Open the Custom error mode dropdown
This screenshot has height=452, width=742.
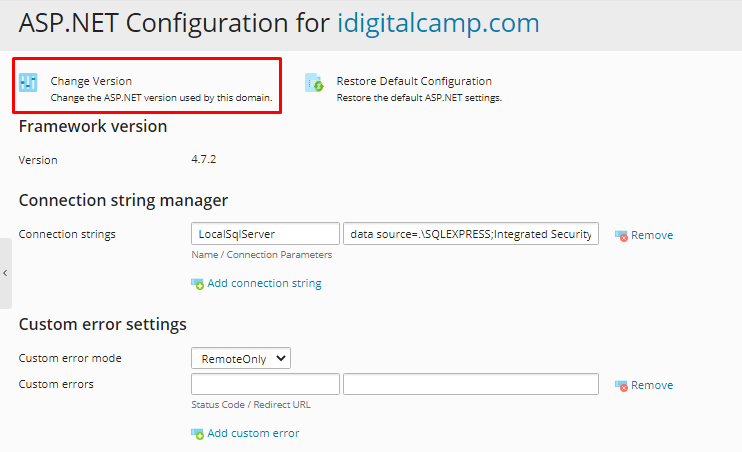point(240,358)
